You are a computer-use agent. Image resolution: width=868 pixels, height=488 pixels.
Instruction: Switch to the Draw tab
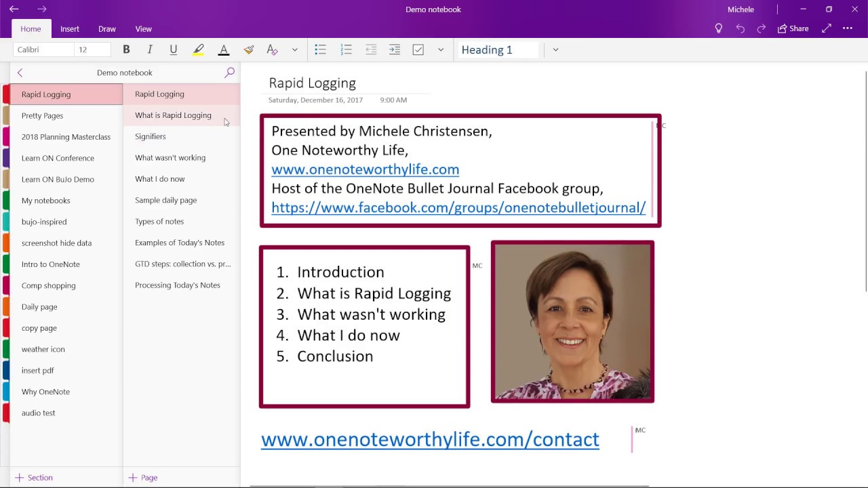(107, 28)
